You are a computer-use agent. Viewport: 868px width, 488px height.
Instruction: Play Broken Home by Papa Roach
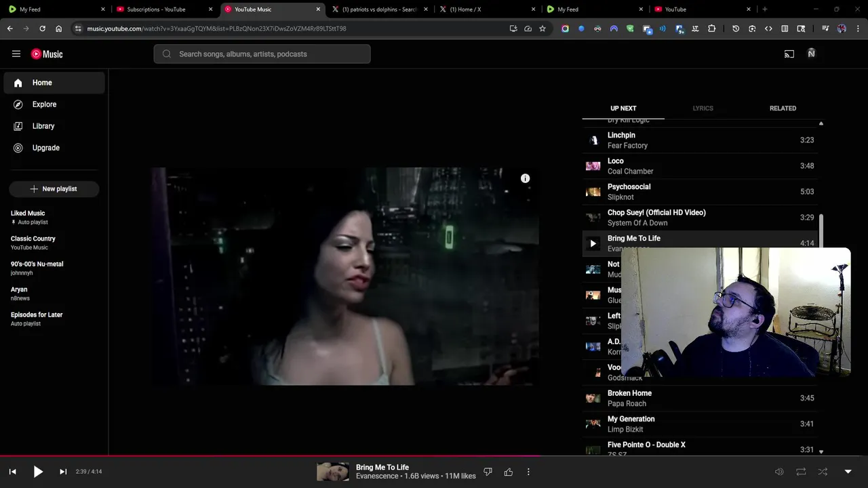click(x=700, y=398)
